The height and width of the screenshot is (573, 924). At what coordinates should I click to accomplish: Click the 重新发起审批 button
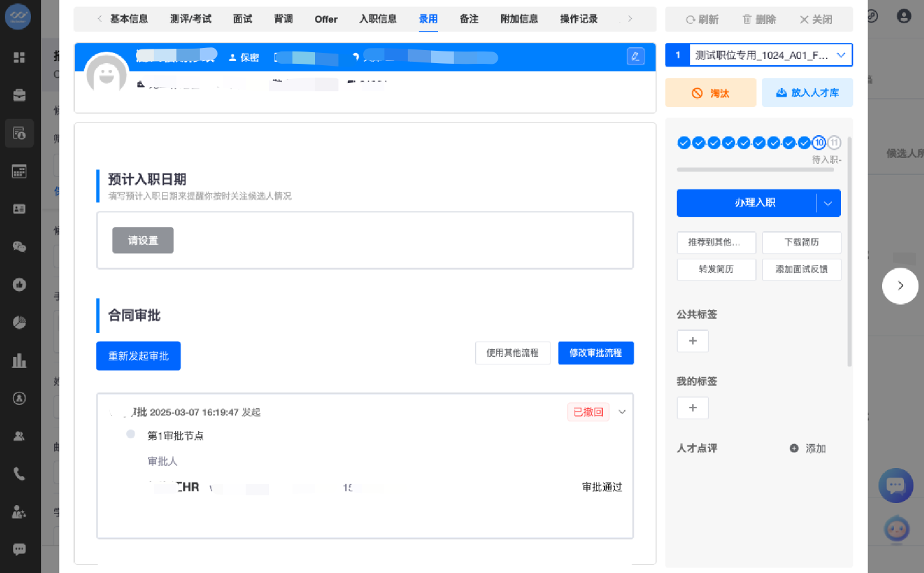point(138,355)
